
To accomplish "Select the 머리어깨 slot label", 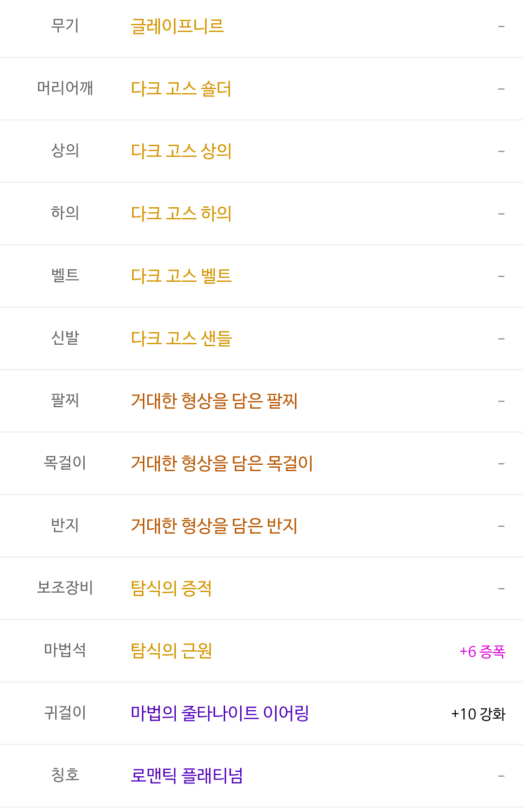I will tap(65, 88).
